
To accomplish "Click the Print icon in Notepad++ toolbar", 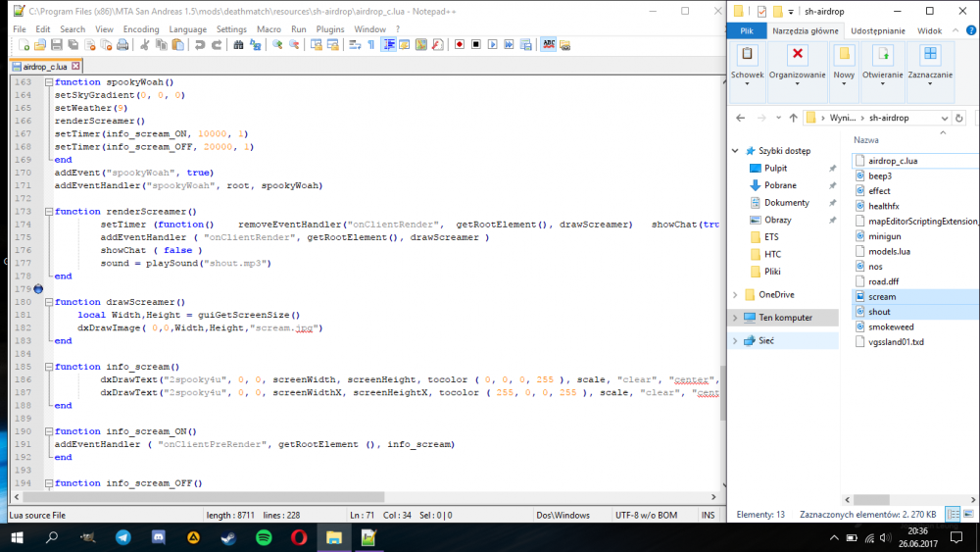I will click(x=122, y=45).
